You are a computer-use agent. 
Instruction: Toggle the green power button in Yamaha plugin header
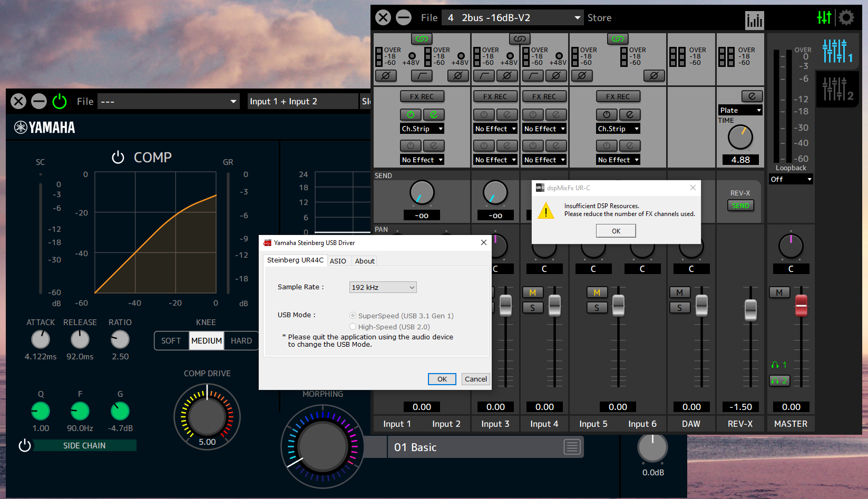click(60, 101)
